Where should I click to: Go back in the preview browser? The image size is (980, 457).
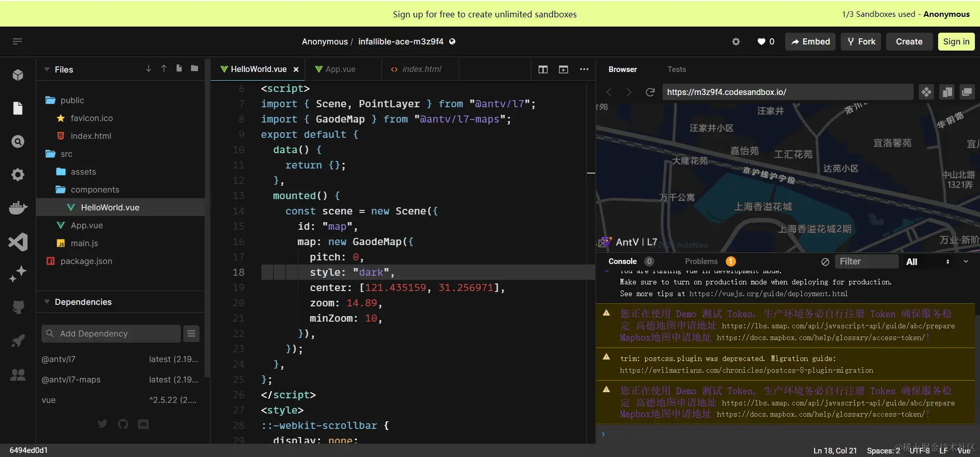(609, 92)
